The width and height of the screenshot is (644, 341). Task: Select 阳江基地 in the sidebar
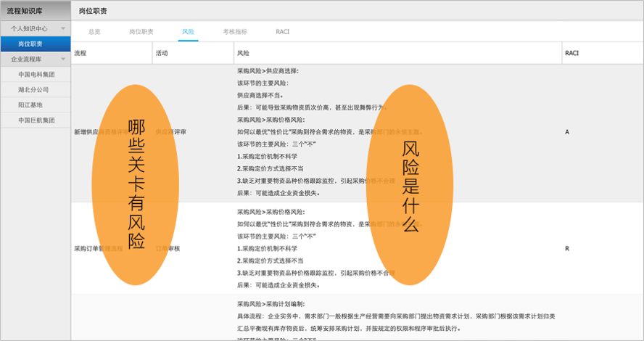point(30,104)
